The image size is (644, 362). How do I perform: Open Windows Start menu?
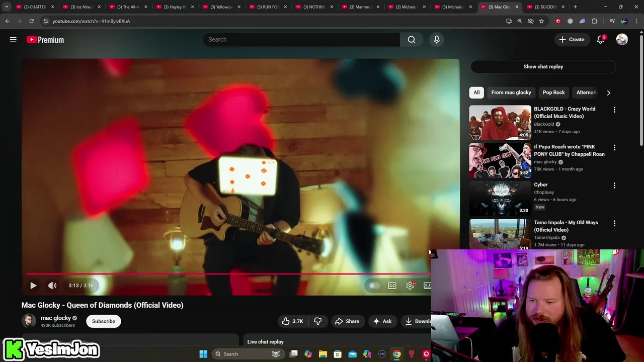(203, 354)
